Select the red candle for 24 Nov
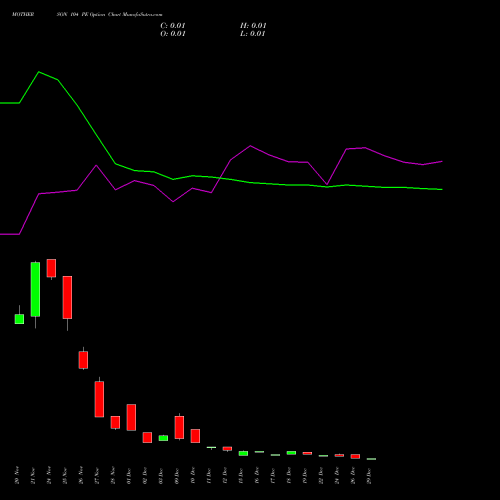 [x=51, y=268]
